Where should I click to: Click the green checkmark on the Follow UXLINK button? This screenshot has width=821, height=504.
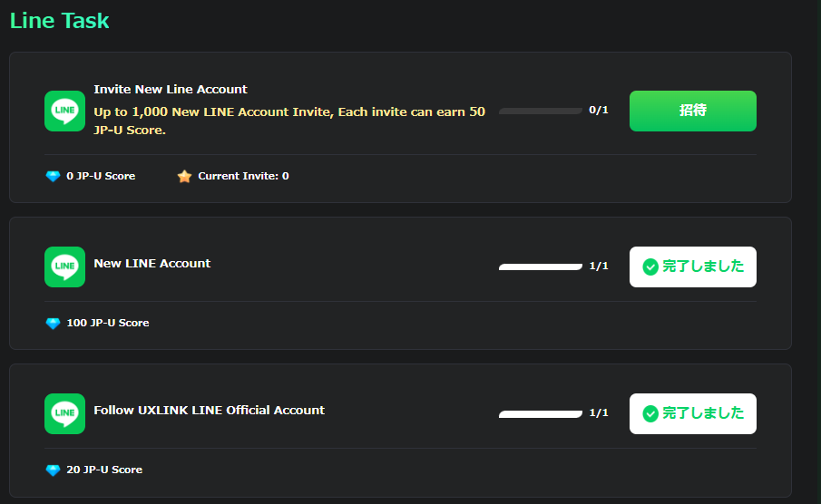[x=650, y=413]
